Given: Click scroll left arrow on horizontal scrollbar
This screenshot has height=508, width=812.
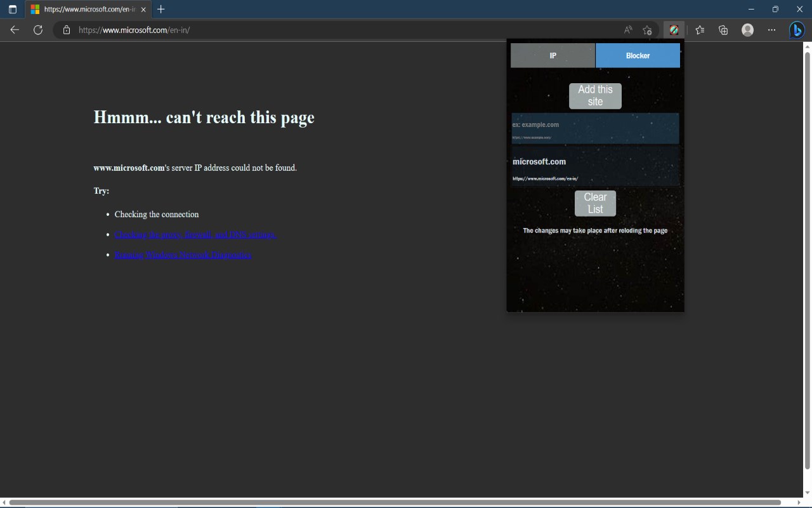Looking at the screenshot, I should (4, 503).
